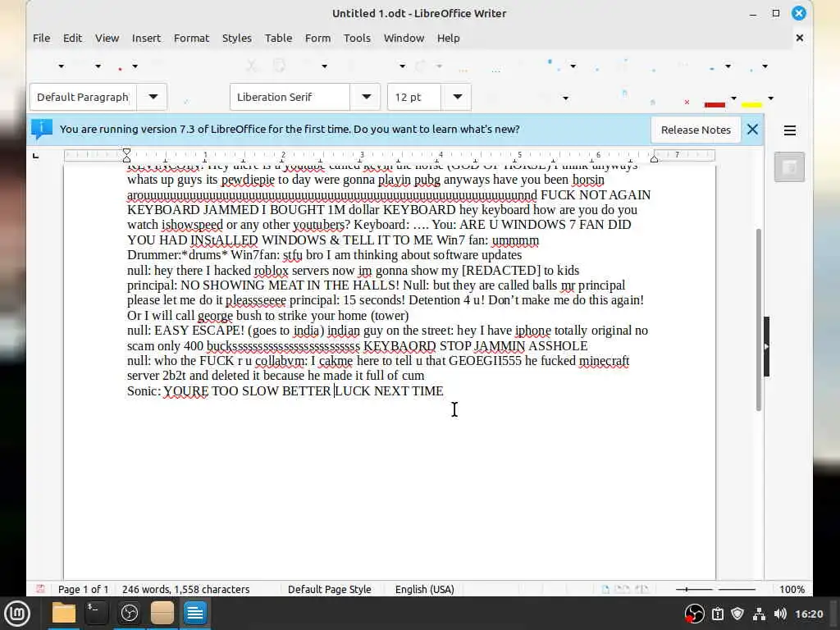
Task: Click 'Default Page Style' in status bar
Action: (330, 589)
